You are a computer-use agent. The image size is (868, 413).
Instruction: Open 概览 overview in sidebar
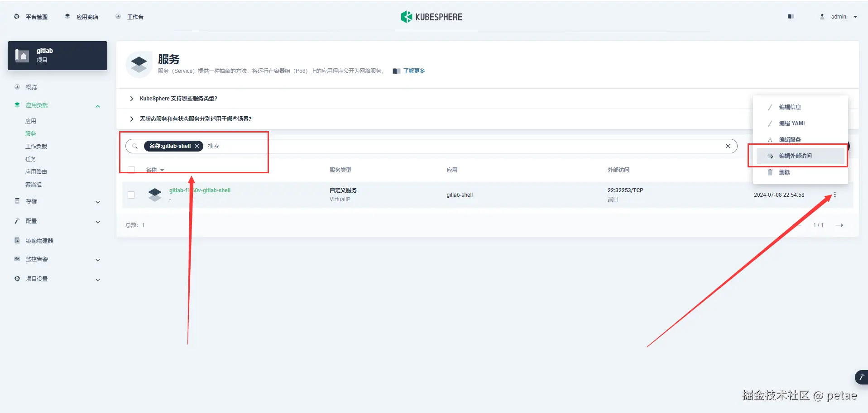pos(31,87)
